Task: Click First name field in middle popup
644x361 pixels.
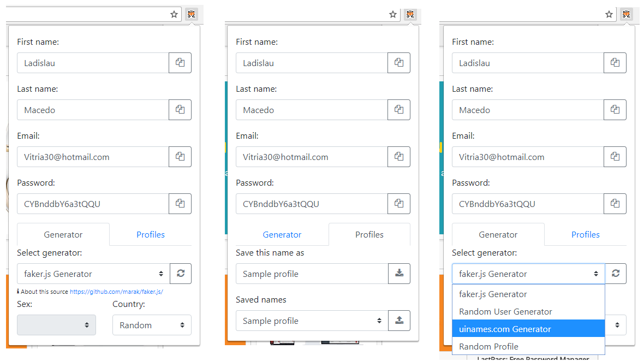Action: click(312, 63)
